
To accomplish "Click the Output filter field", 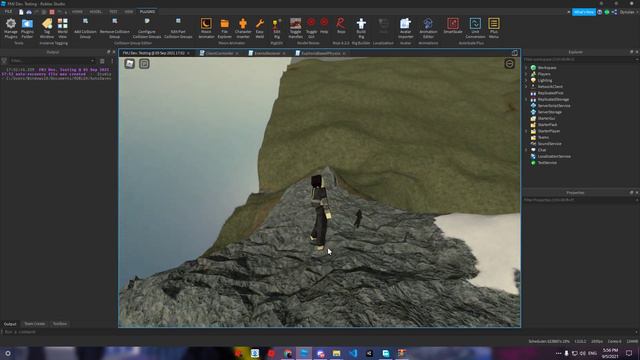I will [52, 61].
